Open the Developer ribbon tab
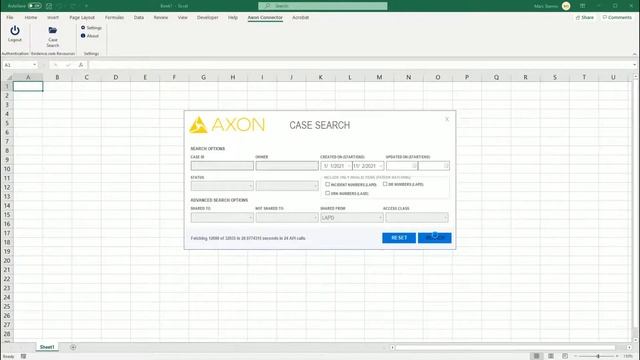Viewport: 640px width, 360px height. click(x=207, y=18)
